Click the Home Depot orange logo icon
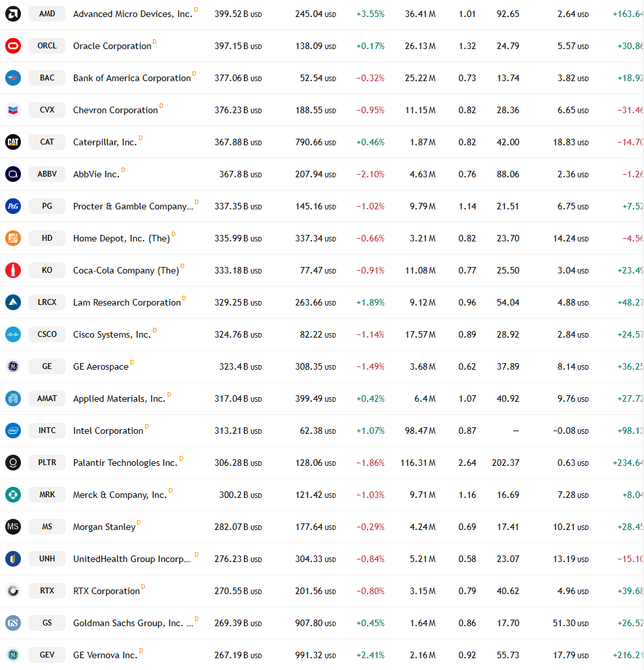 coord(13,238)
